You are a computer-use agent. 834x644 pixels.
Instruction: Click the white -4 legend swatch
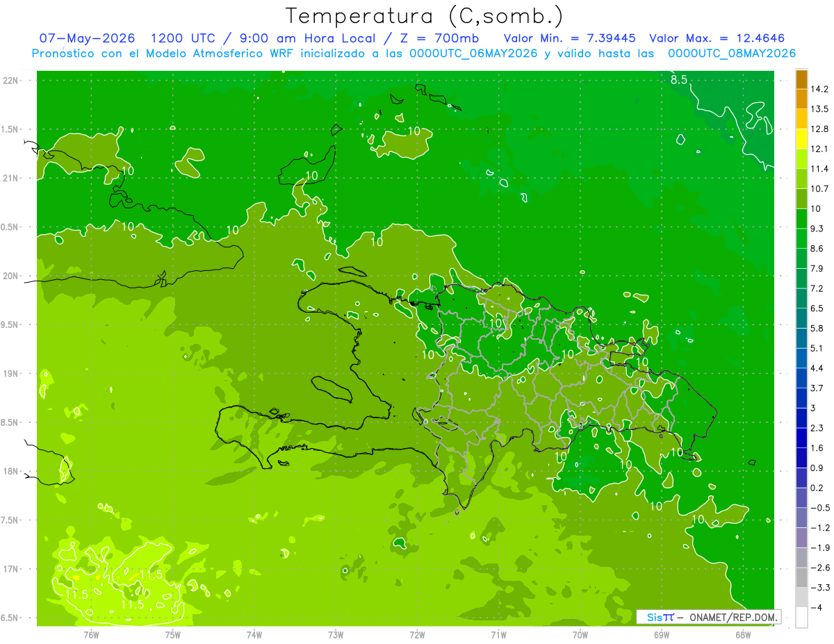[801, 618]
